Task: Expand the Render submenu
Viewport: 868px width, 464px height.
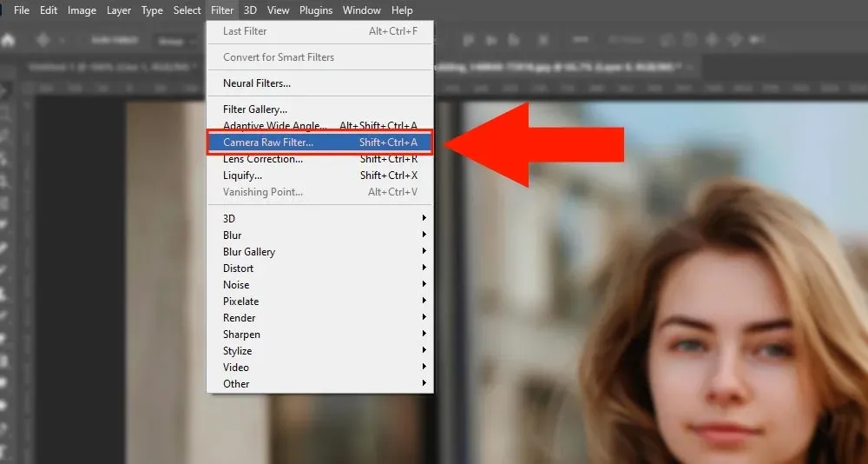Action: pos(320,318)
